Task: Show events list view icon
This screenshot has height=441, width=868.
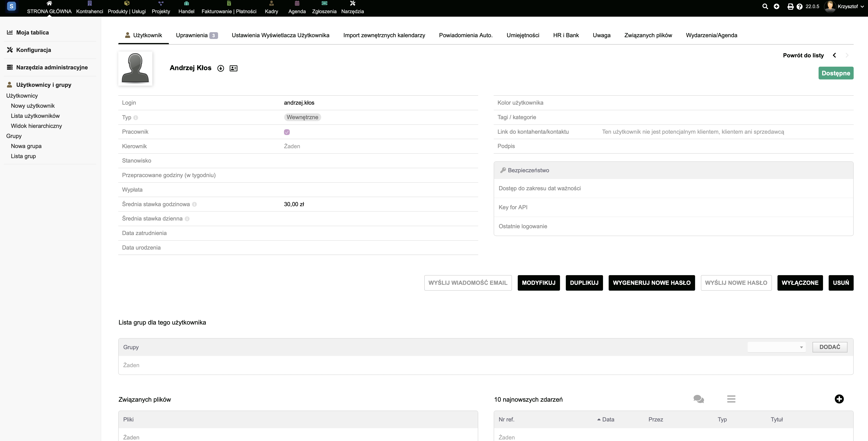Action: (x=731, y=399)
